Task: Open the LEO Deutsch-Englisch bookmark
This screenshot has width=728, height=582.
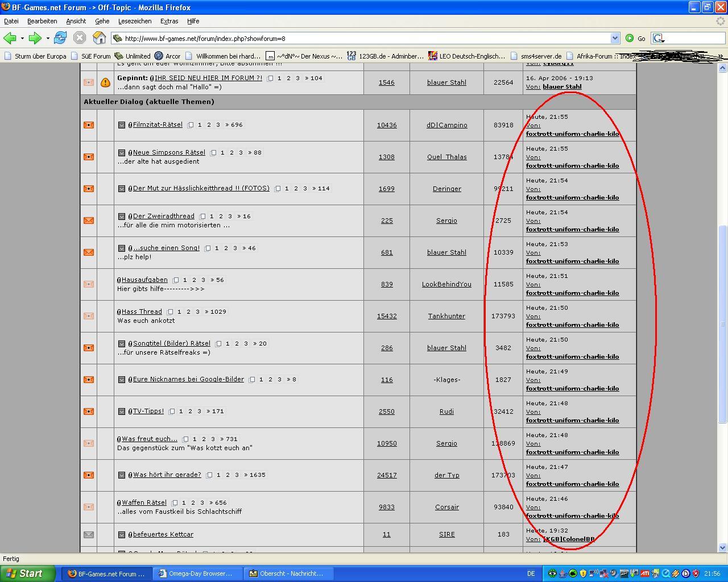Action: point(466,56)
